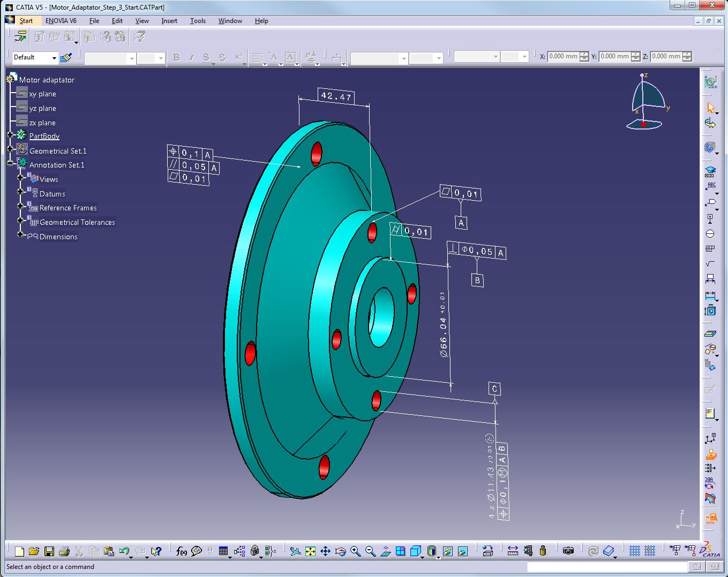Click the datum C label box
This screenshot has width=728, height=577.
coord(494,389)
